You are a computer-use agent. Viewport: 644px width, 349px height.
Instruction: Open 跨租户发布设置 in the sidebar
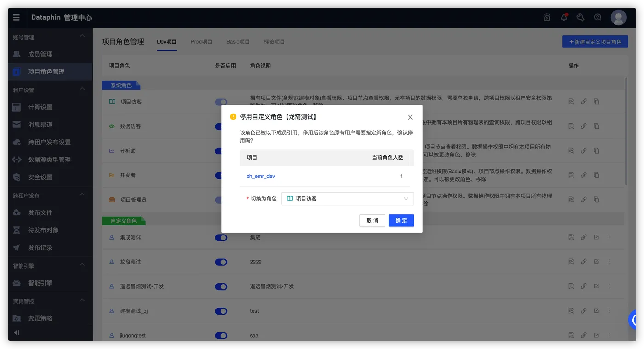pos(50,142)
